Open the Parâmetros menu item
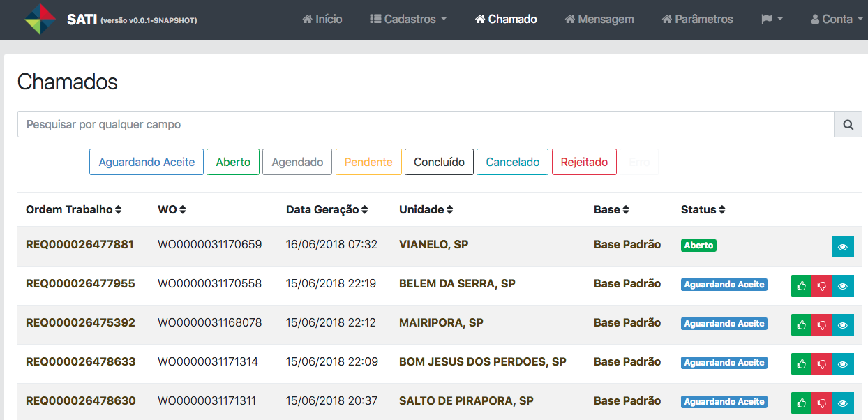Viewport: 868px width, 420px height. pyautogui.click(x=697, y=20)
